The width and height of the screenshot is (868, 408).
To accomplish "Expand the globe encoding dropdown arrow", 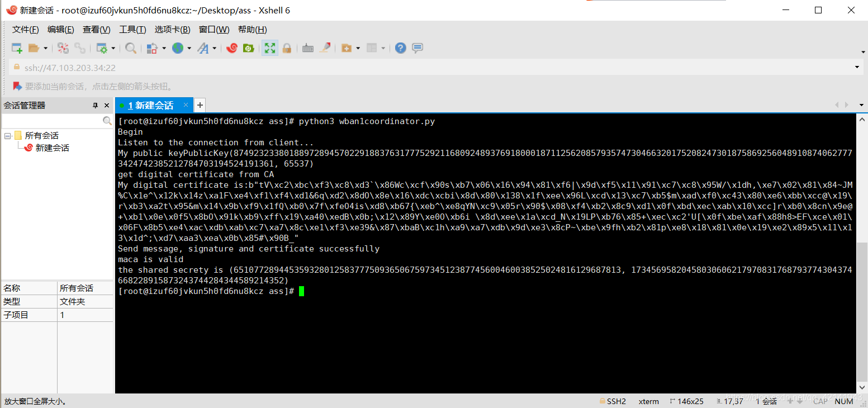I will click(x=189, y=49).
